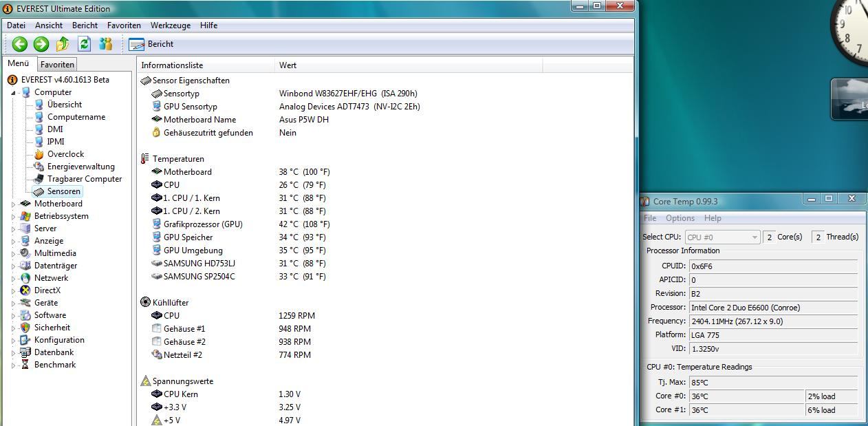The image size is (868, 426).
Task: Click the Frequency field in Core Temp
Action: point(773,321)
